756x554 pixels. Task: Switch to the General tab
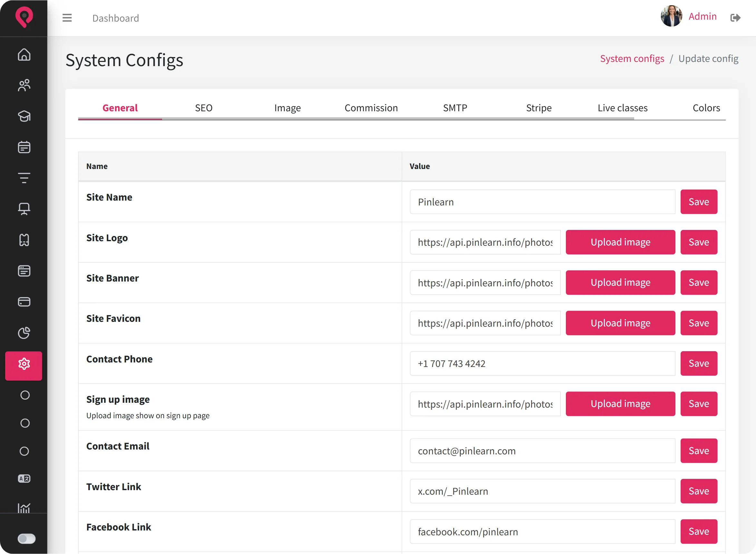coord(120,108)
